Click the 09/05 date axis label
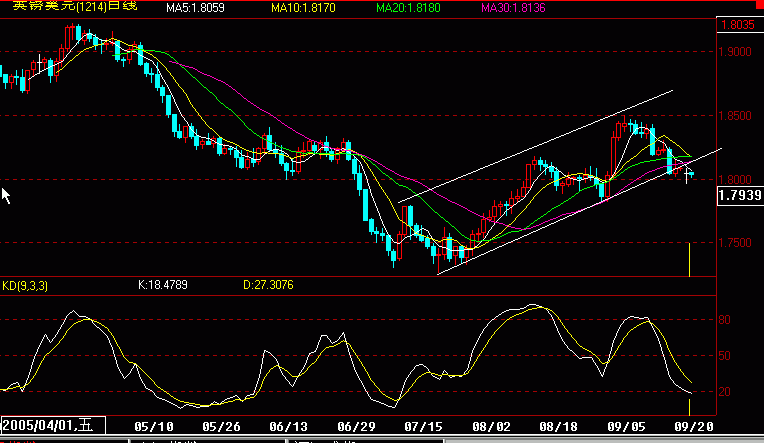Viewport: 764px width, 443px height. coord(626,427)
